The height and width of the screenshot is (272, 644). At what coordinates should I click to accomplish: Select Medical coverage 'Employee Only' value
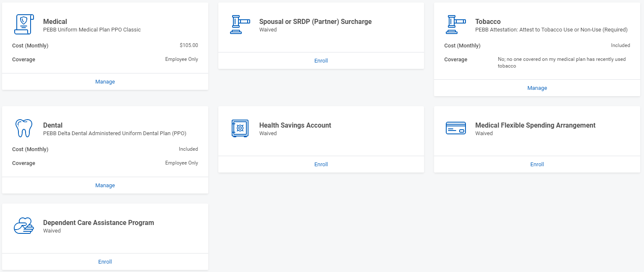(181, 59)
